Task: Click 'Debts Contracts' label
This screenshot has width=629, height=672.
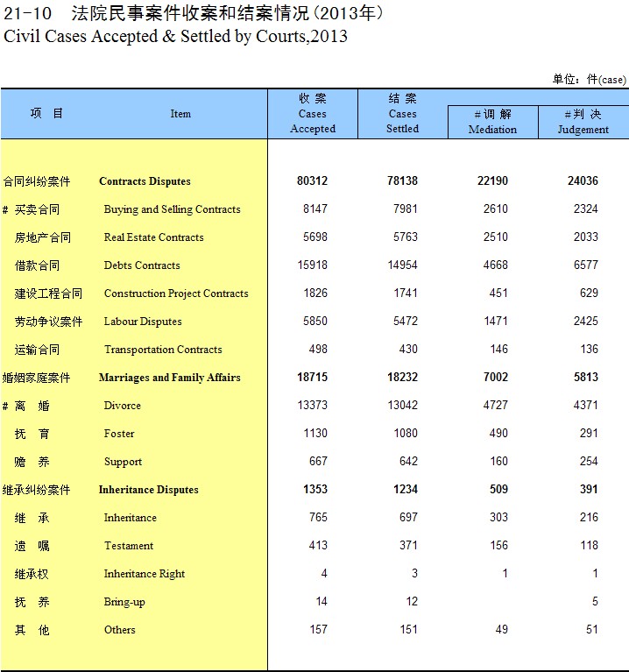Action: pyautogui.click(x=142, y=265)
